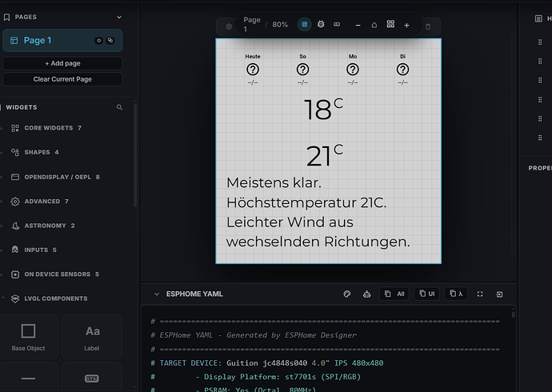The image size is (552, 392).
Task: Zoom in with the plus button
Action: tap(406, 26)
